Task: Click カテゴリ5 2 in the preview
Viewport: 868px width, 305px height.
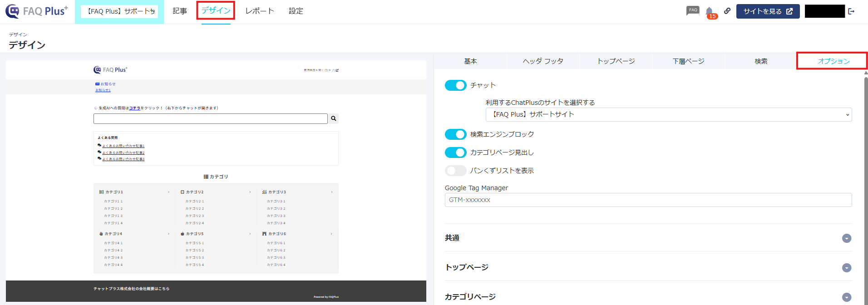Action: (195, 250)
